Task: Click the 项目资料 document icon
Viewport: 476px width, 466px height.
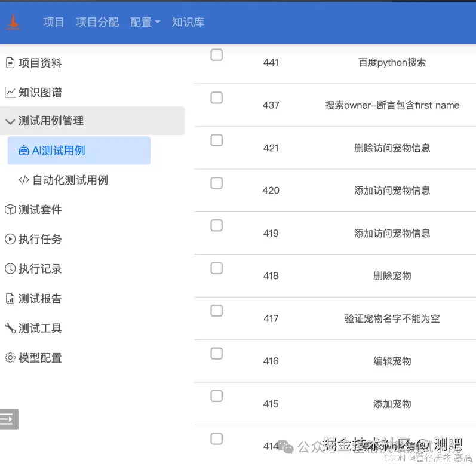Action: [x=10, y=63]
